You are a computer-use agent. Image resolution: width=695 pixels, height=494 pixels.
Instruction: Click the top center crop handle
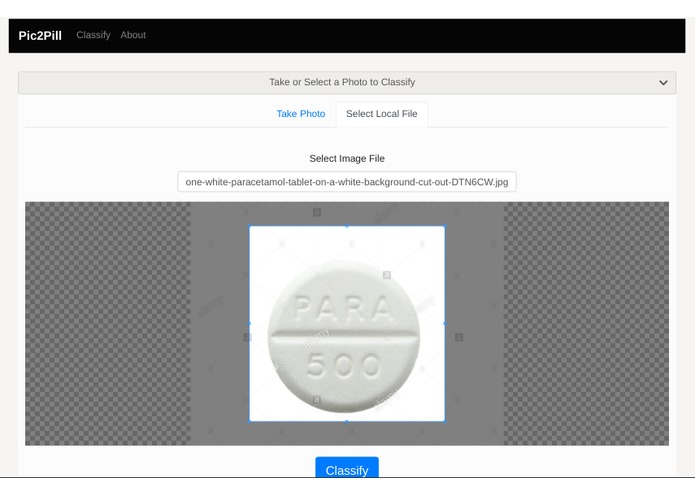click(x=347, y=226)
